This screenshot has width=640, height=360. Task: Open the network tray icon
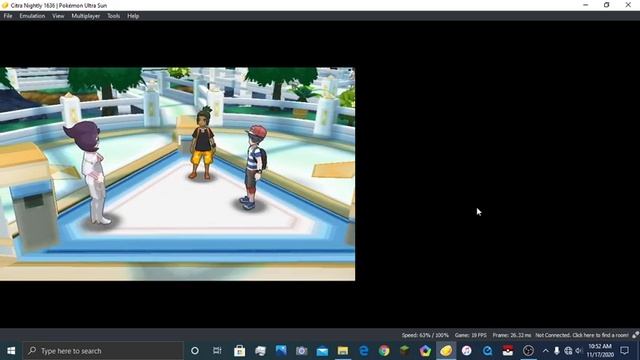pyautogui.click(x=568, y=351)
